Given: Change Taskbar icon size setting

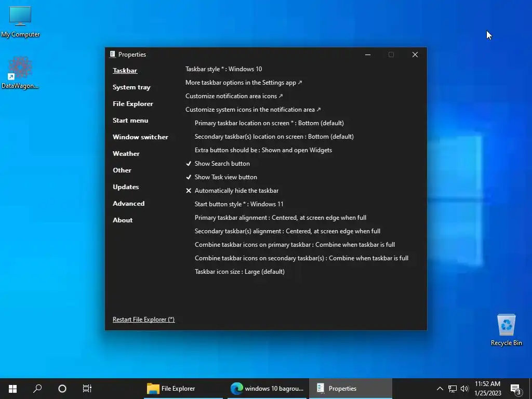Looking at the screenshot, I should point(240,272).
